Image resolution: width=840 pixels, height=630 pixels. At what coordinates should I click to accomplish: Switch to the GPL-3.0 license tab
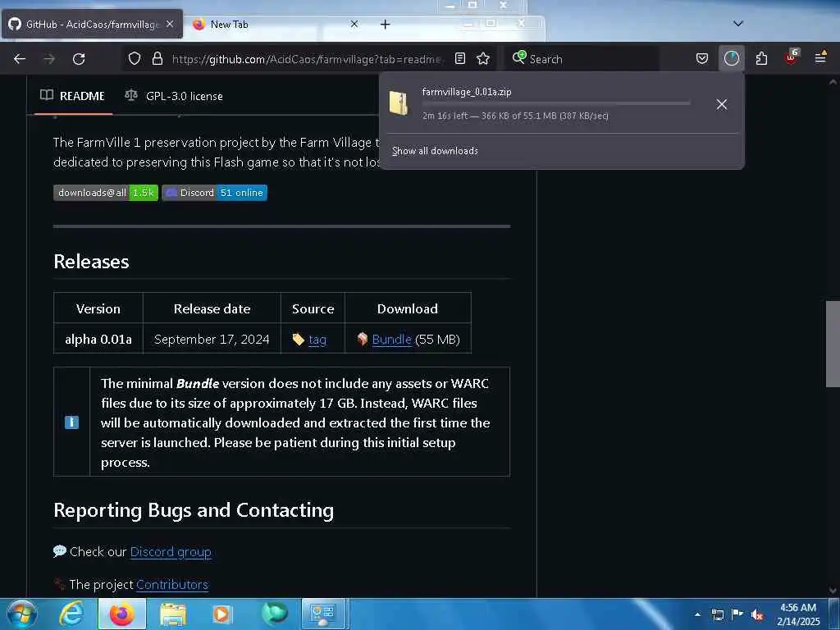pos(174,96)
